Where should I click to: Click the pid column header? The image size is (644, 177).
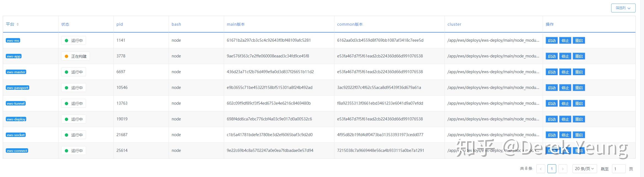(x=119, y=24)
